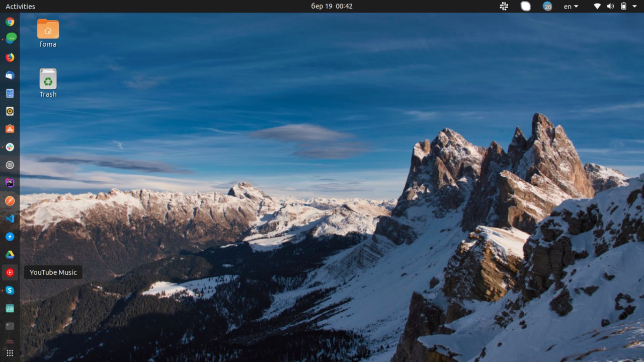Launch the Terminal from the dock
This screenshot has width=644, height=362.
10,326
